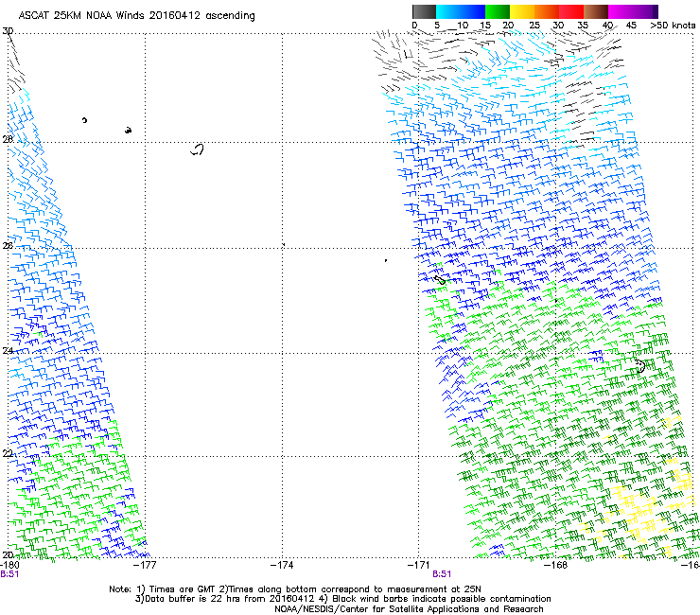The width and height of the screenshot is (700, 615).
Task: Click the title 'ASCAT 25KM NOAA Winds 20160412 ascending'
Action: (136, 16)
